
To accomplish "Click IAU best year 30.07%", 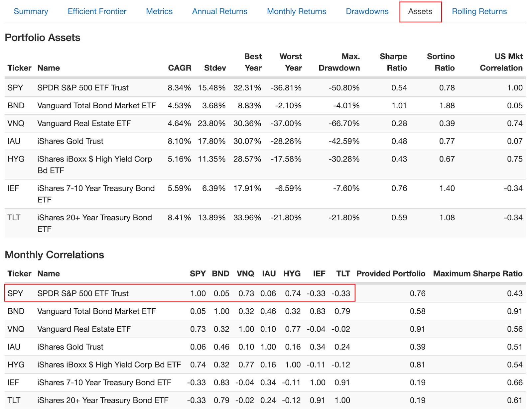I will 247,141.
